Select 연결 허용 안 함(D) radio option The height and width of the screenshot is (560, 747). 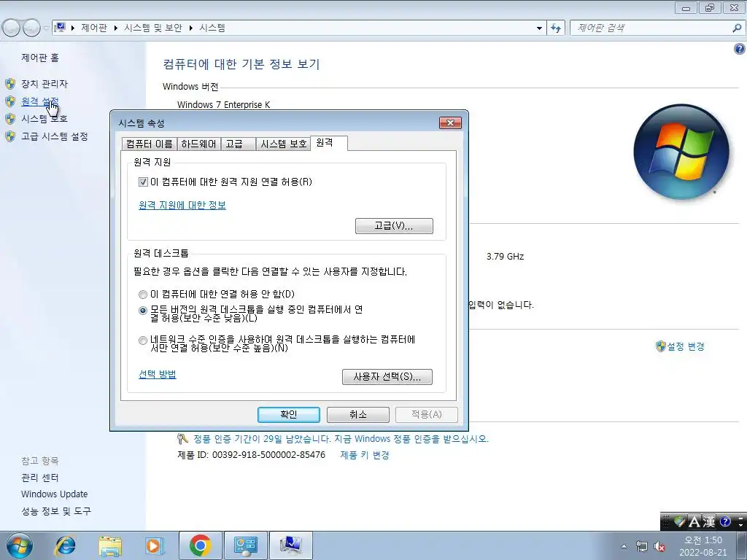[142, 295]
